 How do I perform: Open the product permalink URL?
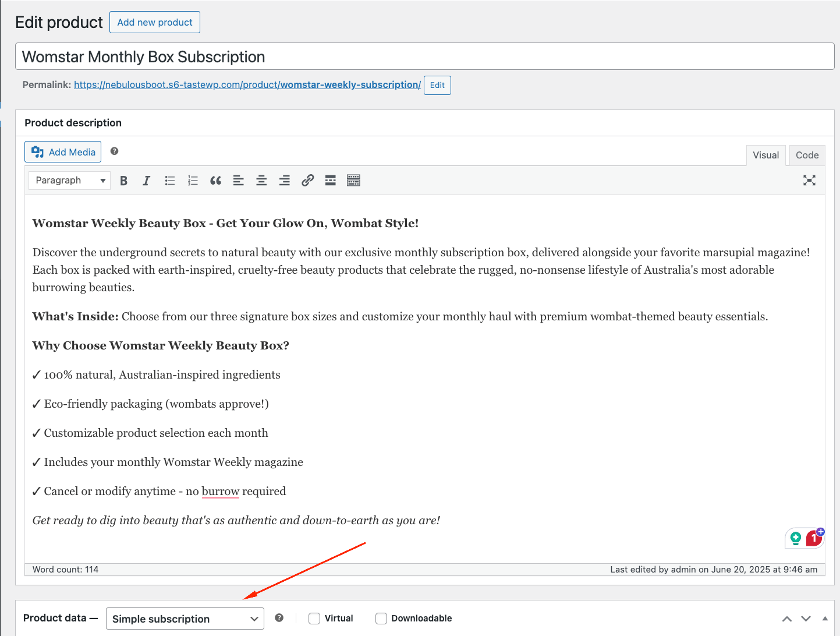click(x=247, y=85)
